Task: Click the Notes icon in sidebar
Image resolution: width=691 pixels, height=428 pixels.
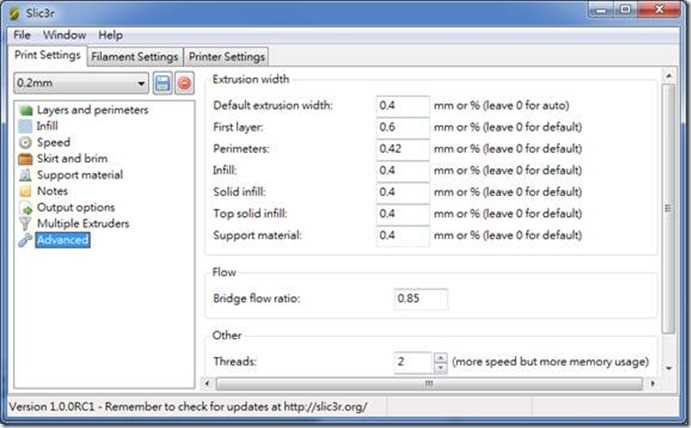Action: coord(26,191)
